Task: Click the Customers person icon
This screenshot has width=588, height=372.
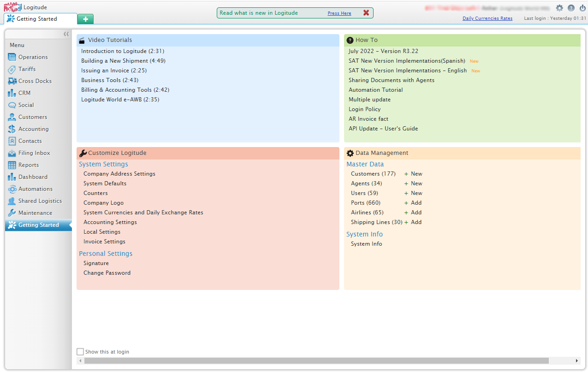Action: 12,117
